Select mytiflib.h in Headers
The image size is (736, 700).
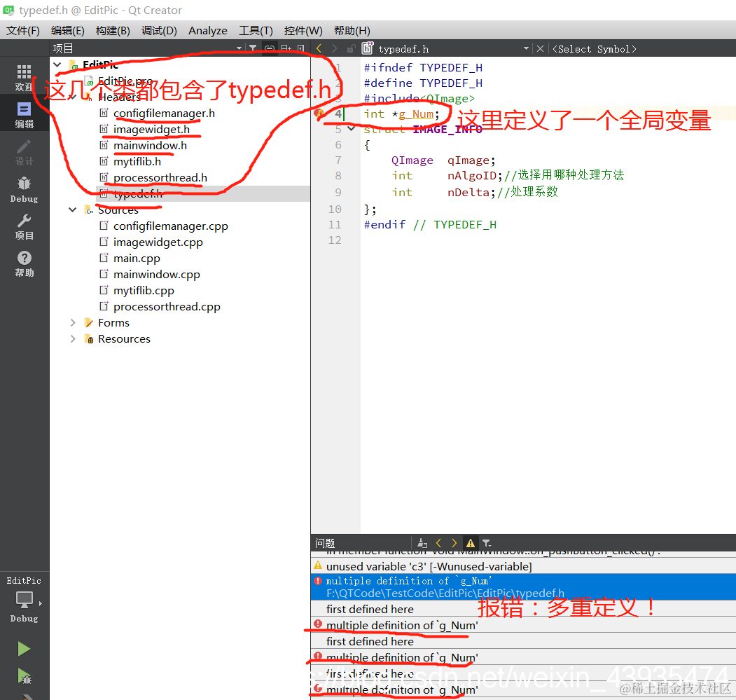pos(137,162)
